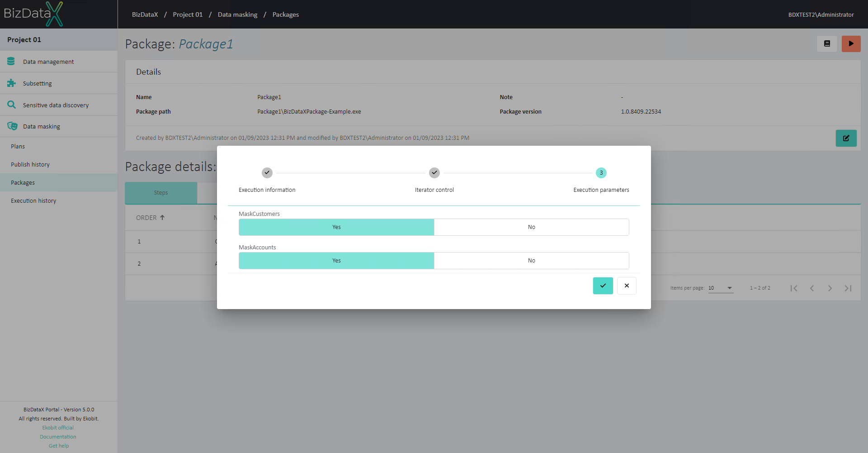Open Plans in the sidebar
The image size is (868, 453).
point(59,147)
